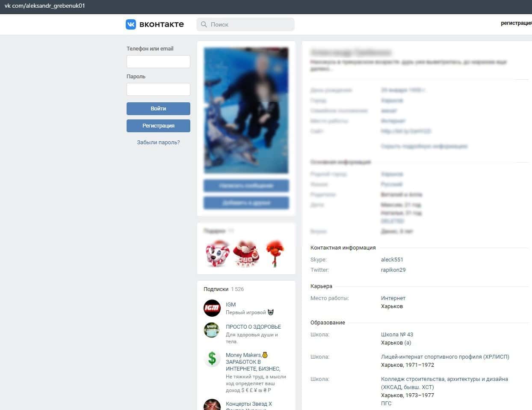
Task: Click Skype value aleck551
Action: [392, 260]
